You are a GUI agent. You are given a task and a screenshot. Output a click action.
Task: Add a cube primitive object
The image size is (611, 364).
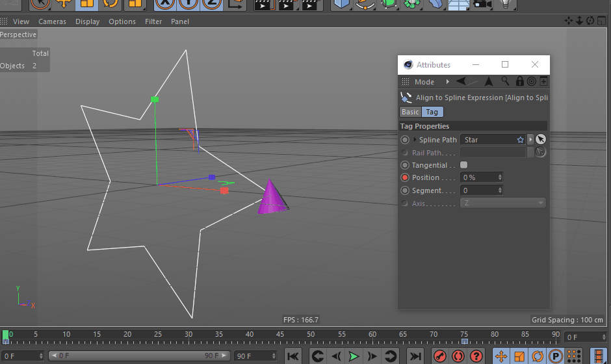click(341, 3)
